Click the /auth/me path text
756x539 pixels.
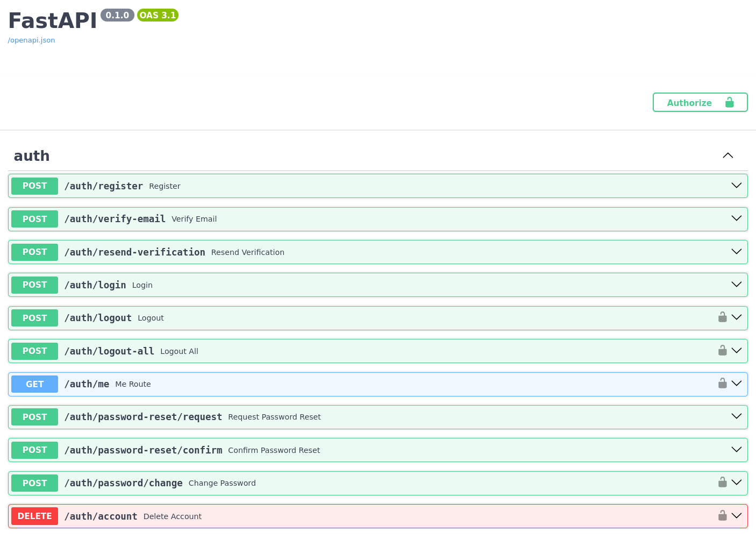87,384
